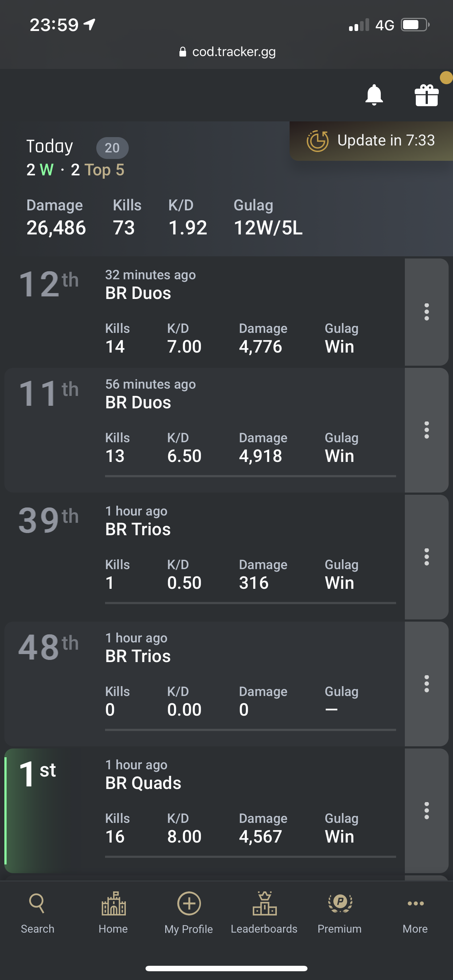This screenshot has width=453, height=980.
Task: Tap the Update in 7:33 timer
Action: click(371, 141)
